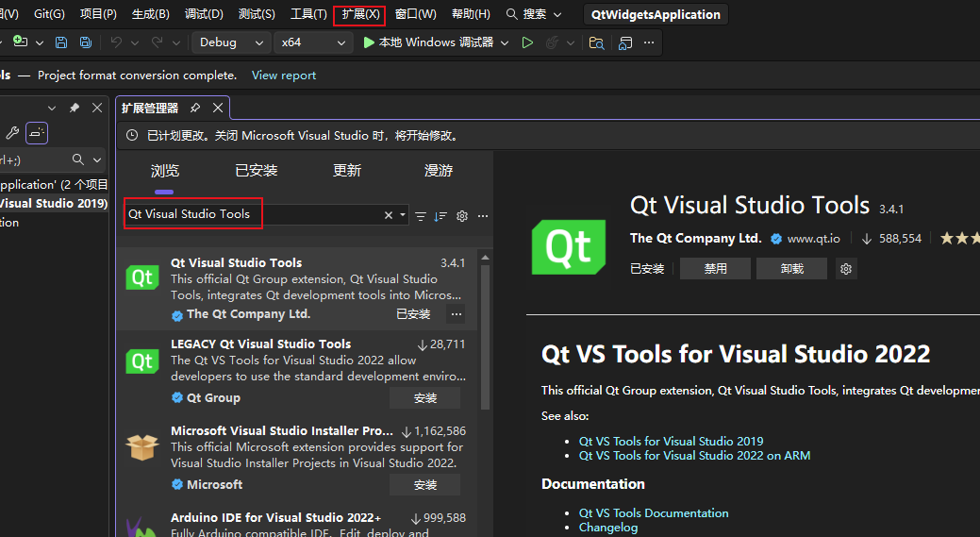Open the 测试(S) menu

(x=257, y=14)
